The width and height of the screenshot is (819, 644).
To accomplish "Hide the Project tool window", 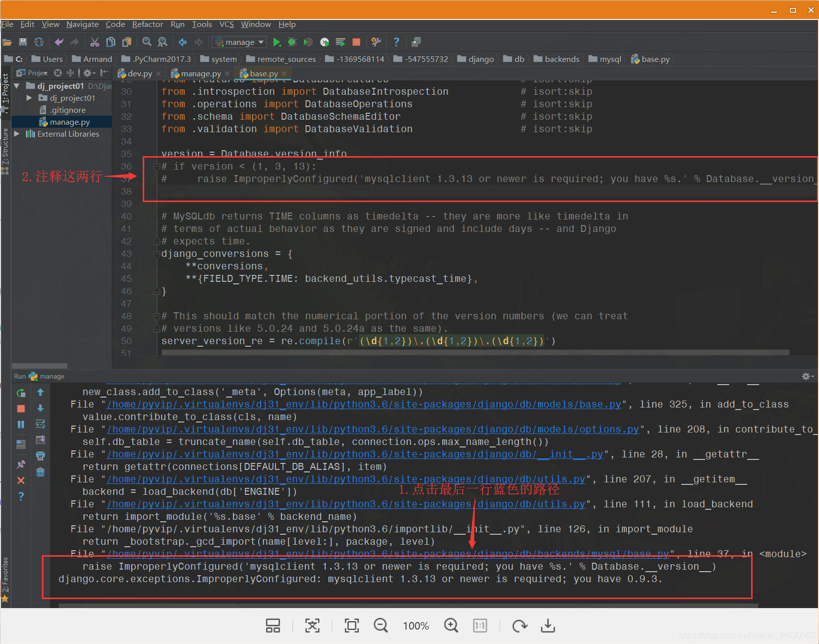I will click(104, 73).
